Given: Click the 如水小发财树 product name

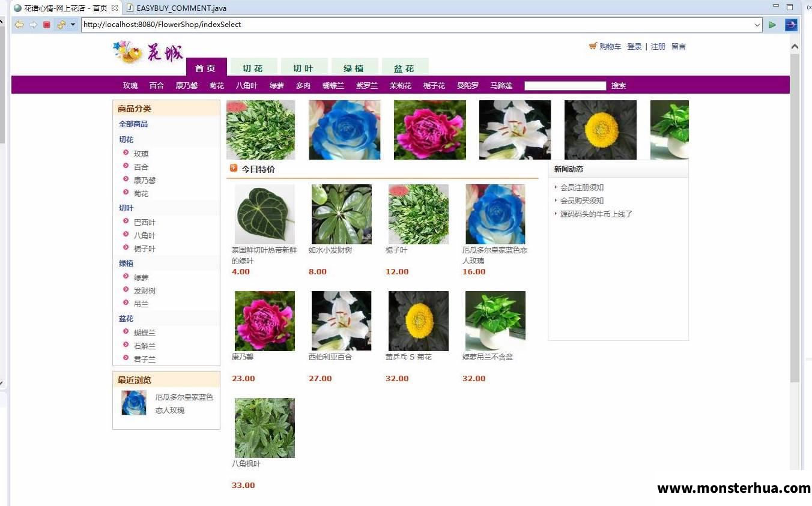Looking at the screenshot, I should [x=330, y=250].
